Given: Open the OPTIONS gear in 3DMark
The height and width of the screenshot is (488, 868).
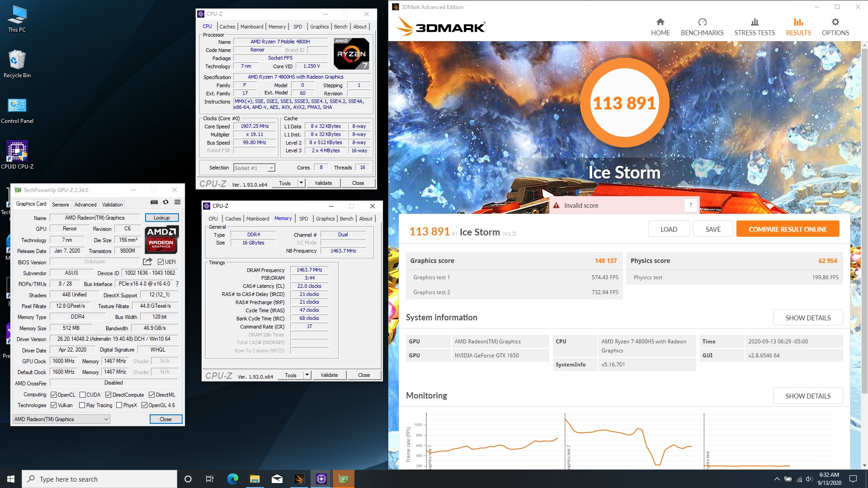Looking at the screenshot, I should coord(835,22).
